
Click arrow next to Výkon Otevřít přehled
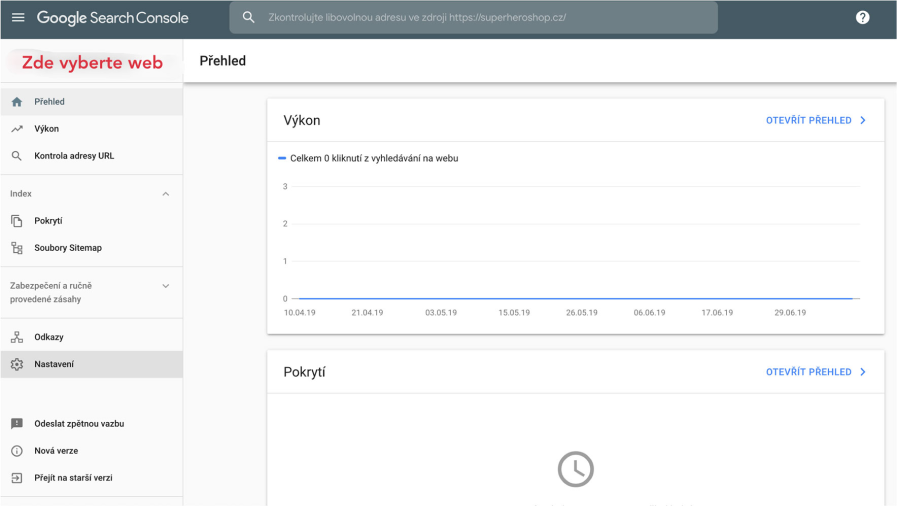click(x=863, y=120)
